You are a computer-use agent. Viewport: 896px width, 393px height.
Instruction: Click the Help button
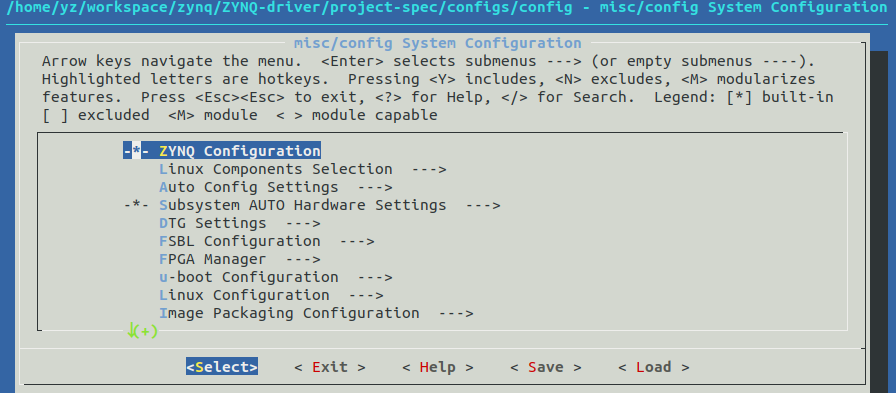(438, 367)
